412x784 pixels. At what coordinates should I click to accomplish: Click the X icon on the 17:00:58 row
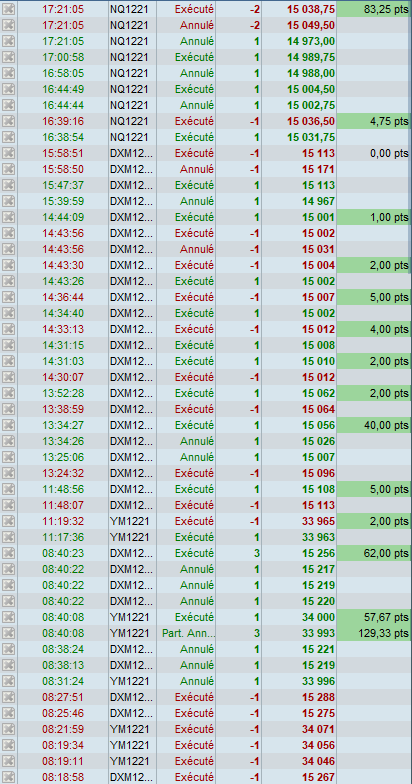click(x=8, y=57)
